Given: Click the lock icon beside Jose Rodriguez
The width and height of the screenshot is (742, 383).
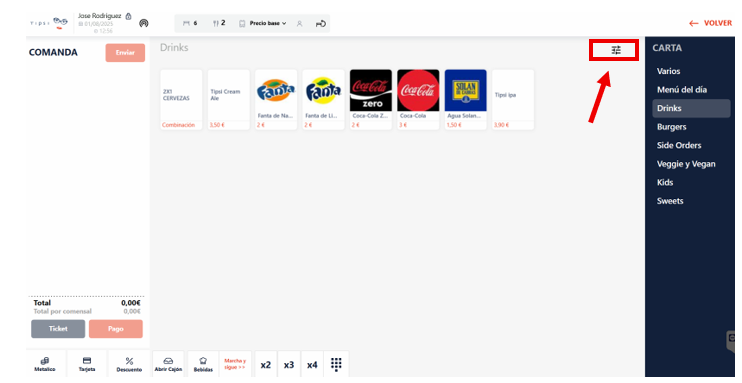Looking at the screenshot, I should pyautogui.click(x=128, y=16).
